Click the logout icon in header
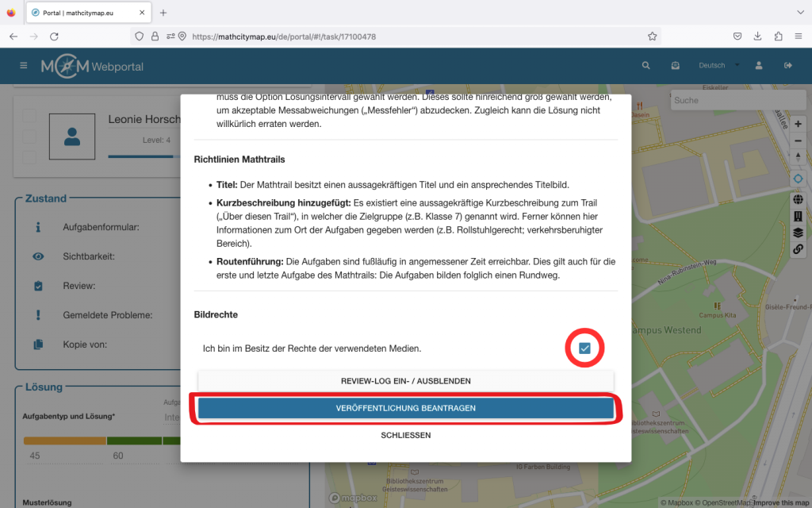The width and height of the screenshot is (812, 508). [787, 66]
